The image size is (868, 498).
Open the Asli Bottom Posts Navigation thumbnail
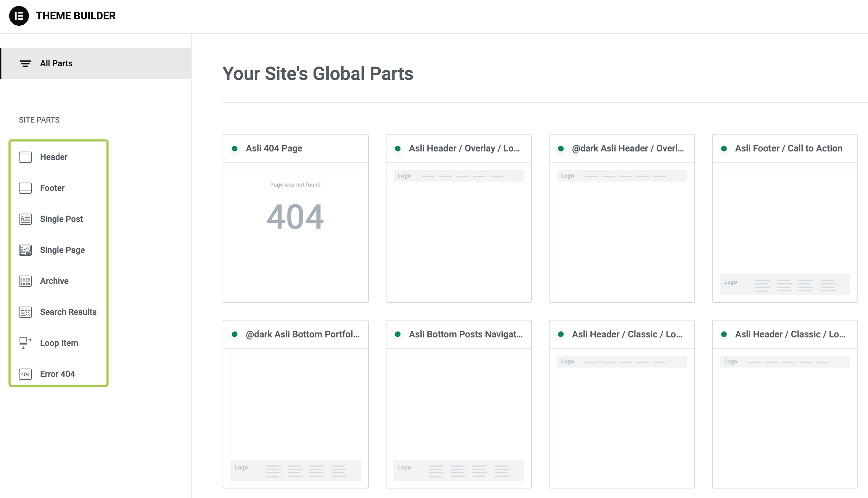(458, 418)
